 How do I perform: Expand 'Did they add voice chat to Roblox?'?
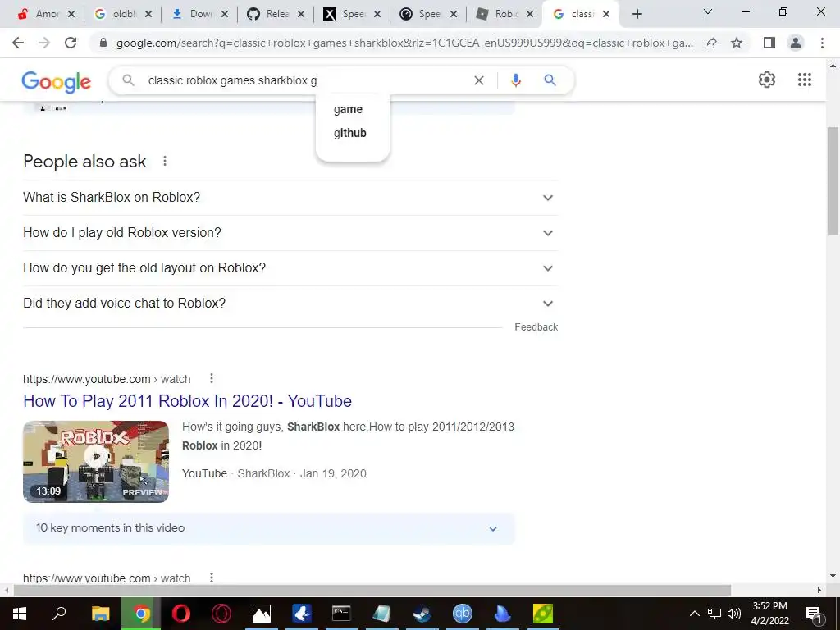[x=290, y=304]
